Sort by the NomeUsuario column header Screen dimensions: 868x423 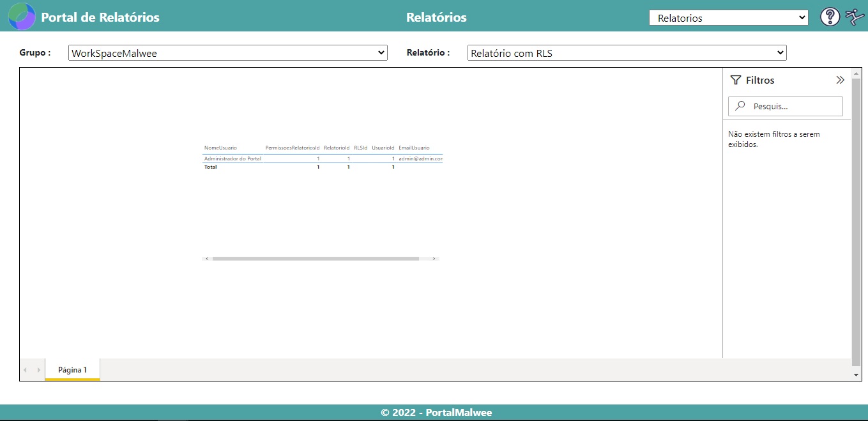(x=220, y=148)
